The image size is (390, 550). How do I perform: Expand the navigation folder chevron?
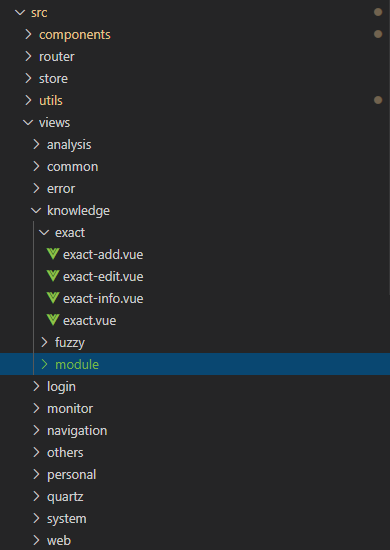(36, 430)
